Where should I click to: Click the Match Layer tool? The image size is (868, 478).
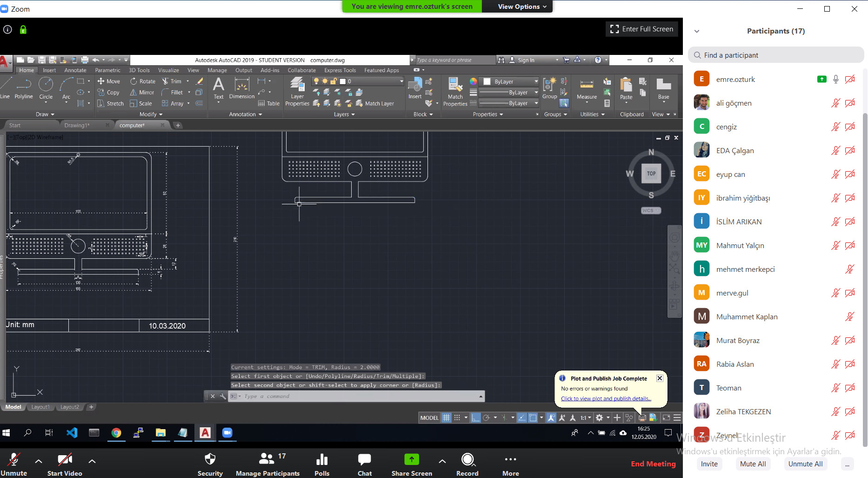pyautogui.click(x=375, y=103)
